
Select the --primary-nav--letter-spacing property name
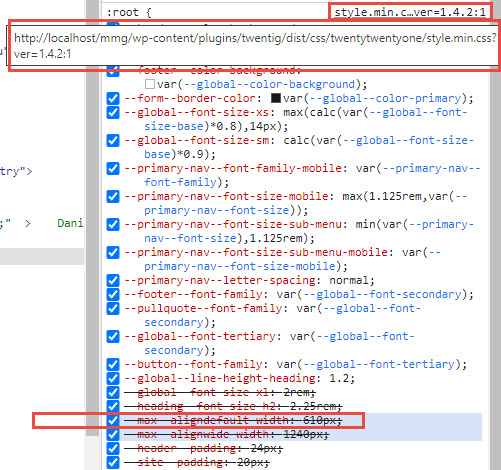[x=220, y=280]
